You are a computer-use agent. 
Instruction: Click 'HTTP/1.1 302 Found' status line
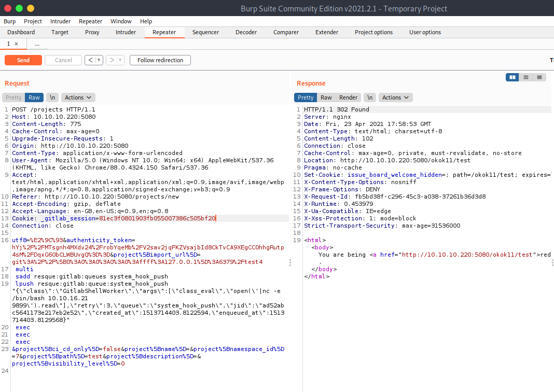pyautogui.click(x=336, y=109)
